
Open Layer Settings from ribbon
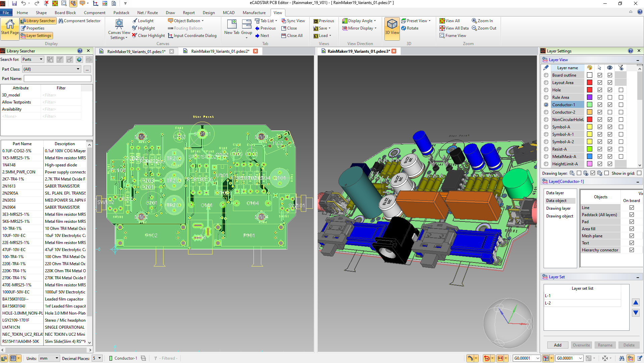pos(36,36)
